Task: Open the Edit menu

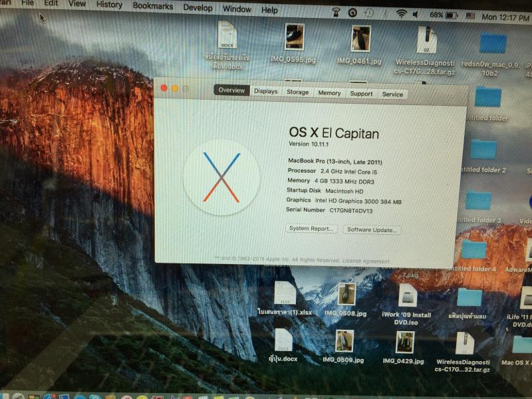Action: 51,3
